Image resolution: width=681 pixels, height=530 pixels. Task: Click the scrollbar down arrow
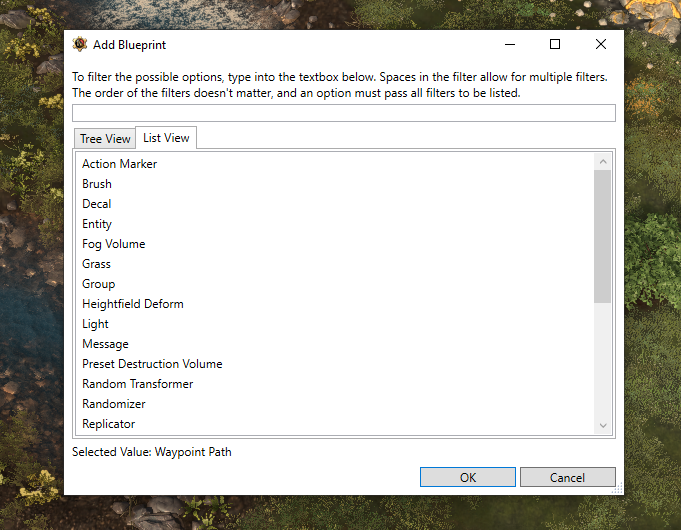603,425
